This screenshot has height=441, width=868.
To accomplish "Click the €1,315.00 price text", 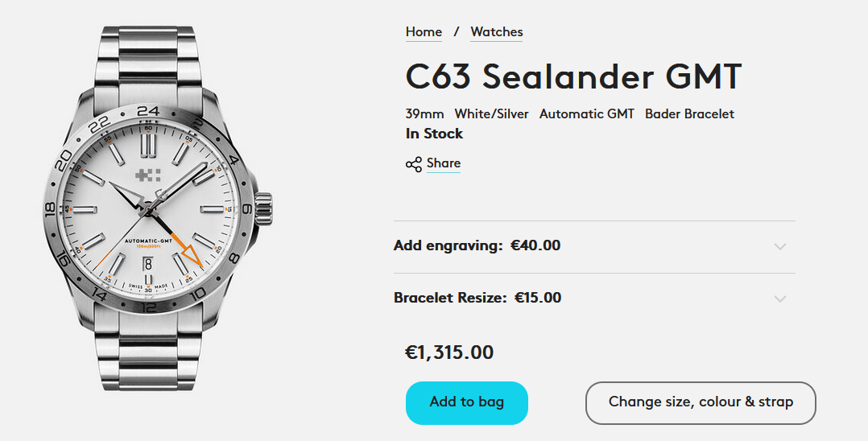I will [x=449, y=352].
